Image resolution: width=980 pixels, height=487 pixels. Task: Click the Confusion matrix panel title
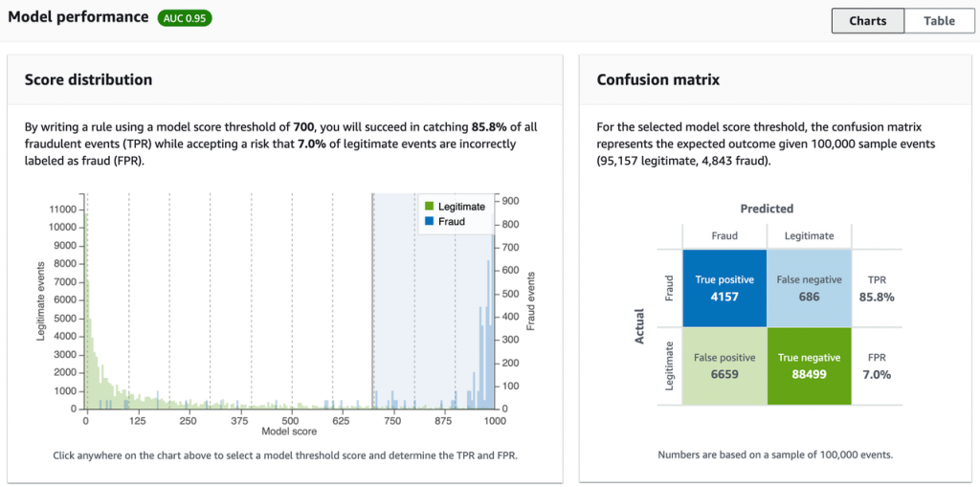[x=658, y=80]
